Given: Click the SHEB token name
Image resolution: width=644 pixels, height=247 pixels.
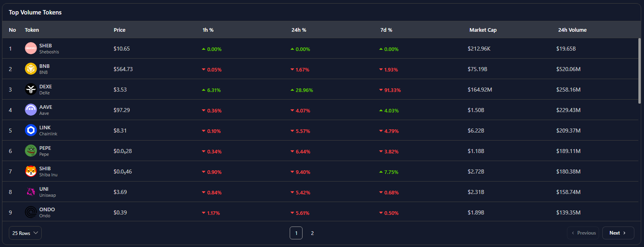Looking at the screenshot, I should (x=45, y=46).
